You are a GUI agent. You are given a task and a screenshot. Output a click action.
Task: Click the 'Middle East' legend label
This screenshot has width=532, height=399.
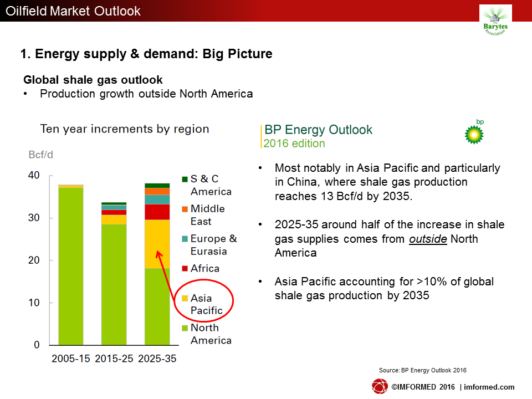point(208,215)
